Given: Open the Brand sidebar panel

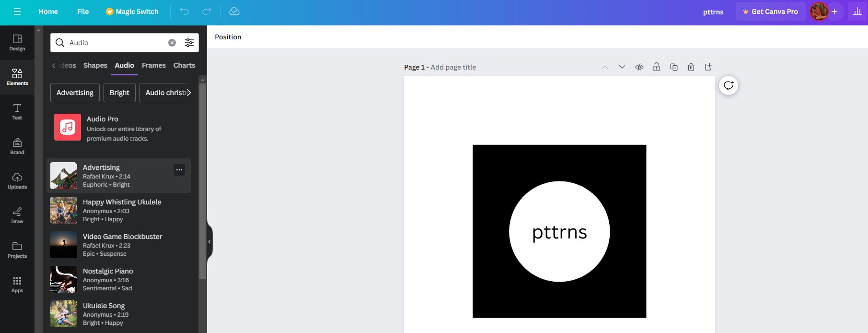Looking at the screenshot, I should coord(17,146).
